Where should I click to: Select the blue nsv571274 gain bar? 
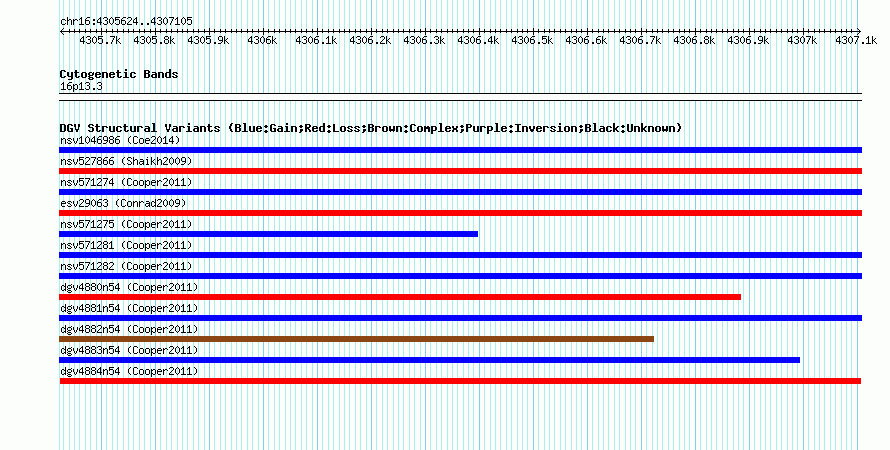click(460, 192)
